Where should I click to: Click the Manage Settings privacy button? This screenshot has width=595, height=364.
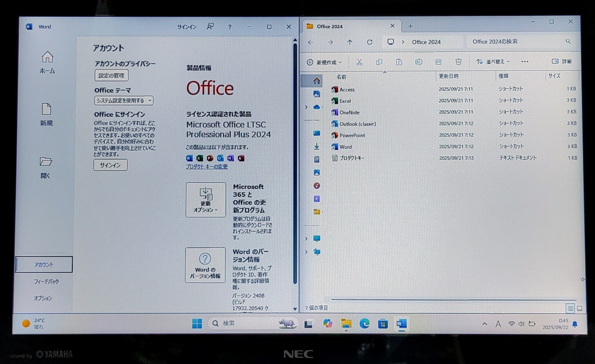(111, 75)
